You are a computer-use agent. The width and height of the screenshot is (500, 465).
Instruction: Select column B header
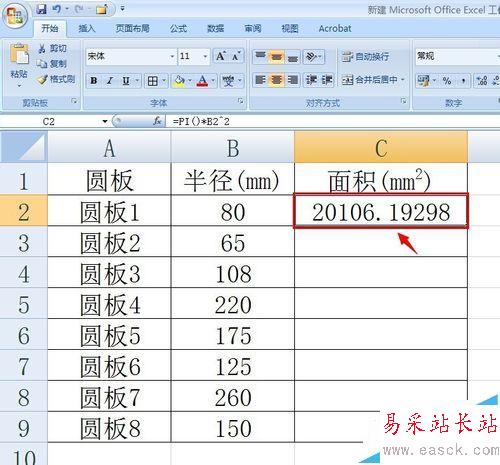(233, 147)
